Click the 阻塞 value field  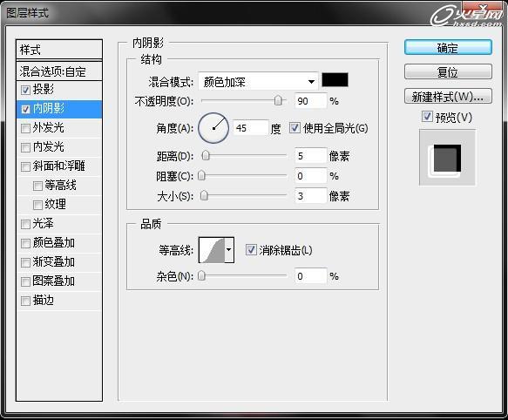310,176
